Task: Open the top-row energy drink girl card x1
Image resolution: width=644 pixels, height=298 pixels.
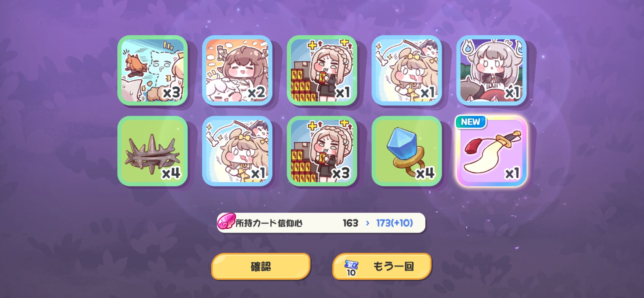Action: [x=322, y=70]
